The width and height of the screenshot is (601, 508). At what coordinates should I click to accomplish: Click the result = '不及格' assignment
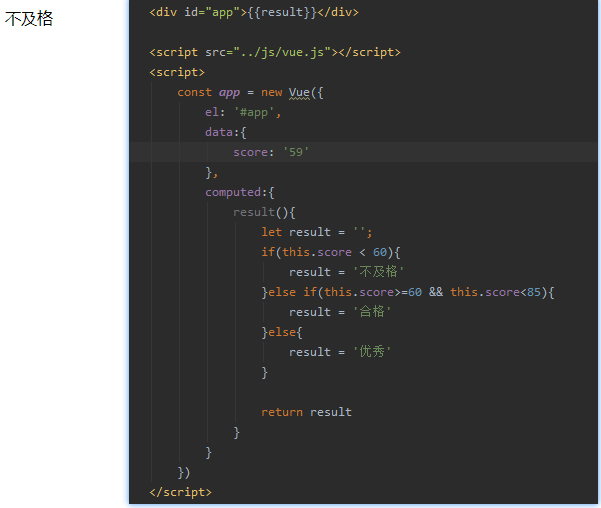pyautogui.click(x=346, y=272)
